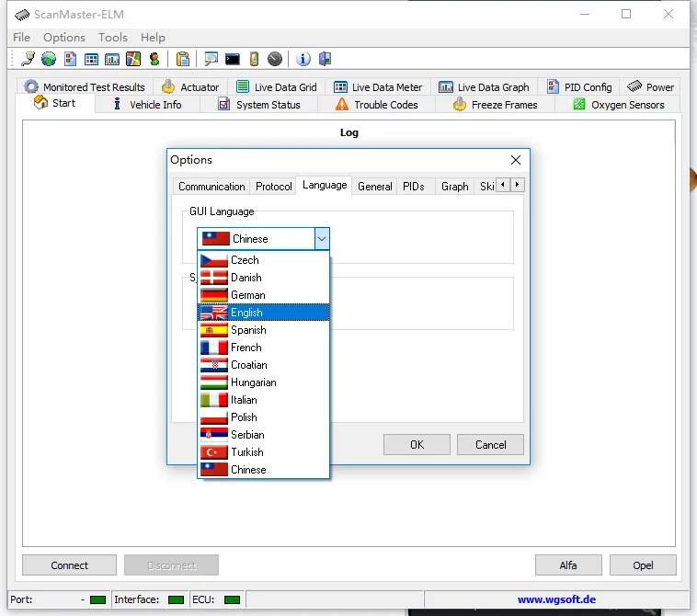Open the Trouble Codes tab
This screenshot has height=616, width=697.
[376, 105]
